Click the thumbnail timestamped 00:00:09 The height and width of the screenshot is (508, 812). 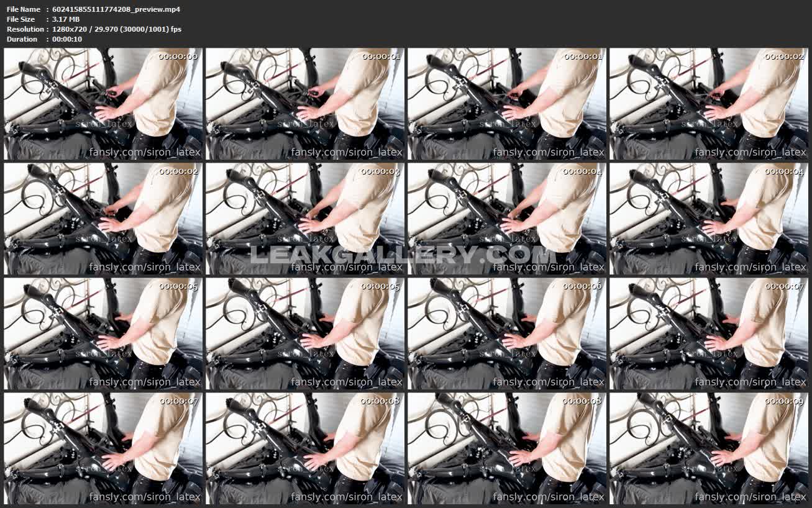[708, 448]
